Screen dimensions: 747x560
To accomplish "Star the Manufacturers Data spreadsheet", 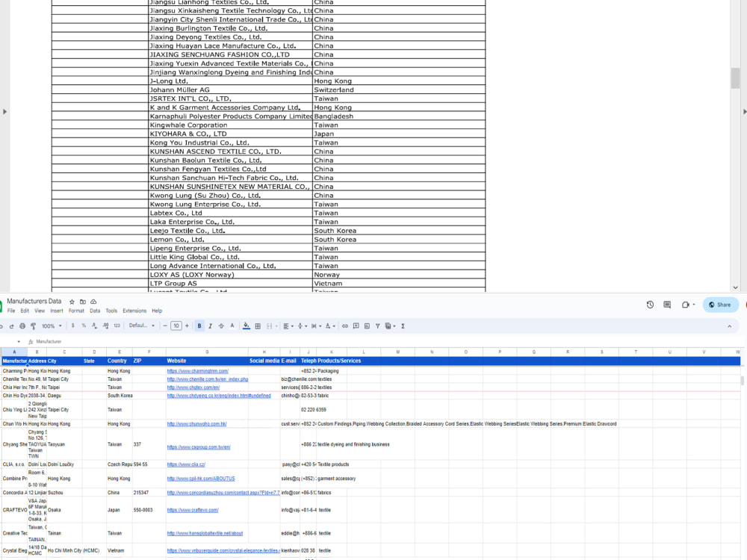I will click(72, 302).
